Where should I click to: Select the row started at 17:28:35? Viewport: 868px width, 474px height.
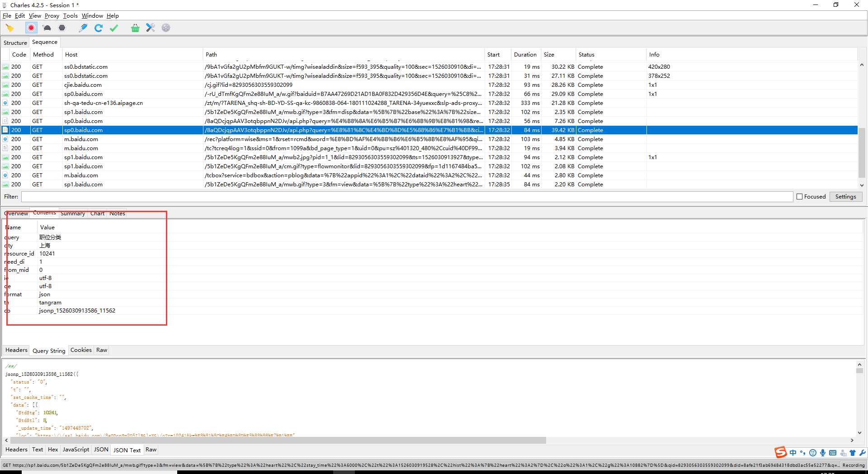(x=429, y=185)
